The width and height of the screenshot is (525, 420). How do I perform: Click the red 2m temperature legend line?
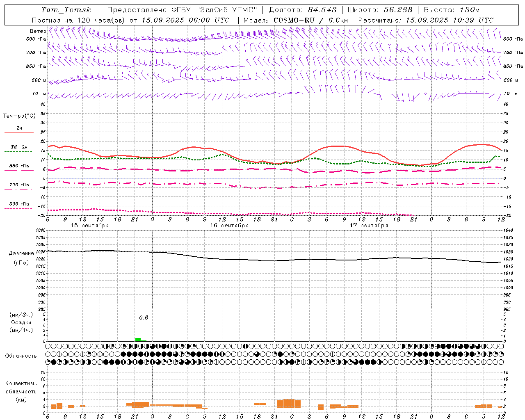(x=19, y=132)
